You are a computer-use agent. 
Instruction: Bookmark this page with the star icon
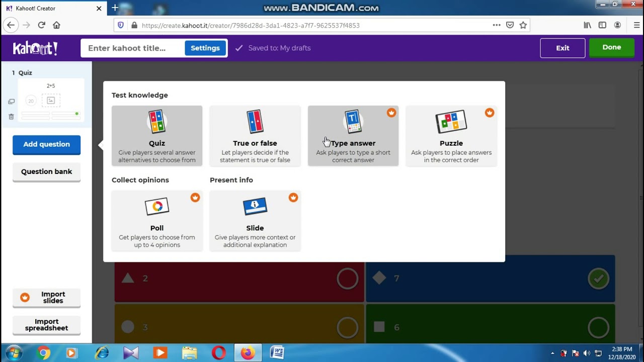tap(523, 25)
